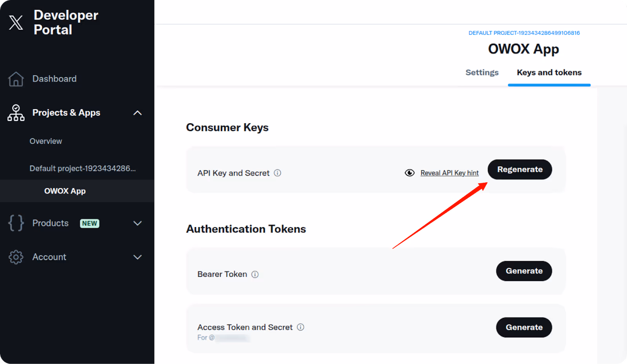Open the Reveal API Key hint link
Image resolution: width=627 pixels, height=364 pixels.
449,173
